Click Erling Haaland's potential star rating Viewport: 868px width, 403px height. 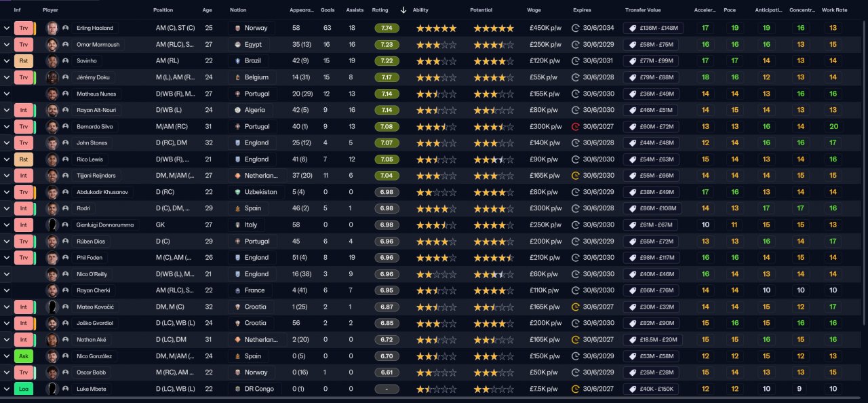pyautogui.click(x=494, y=28)
